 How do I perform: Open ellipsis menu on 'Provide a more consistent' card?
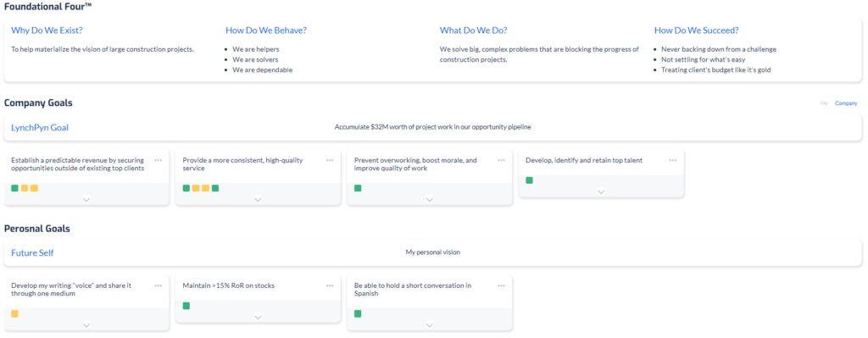pyautogui.click(x=330, y=160)
